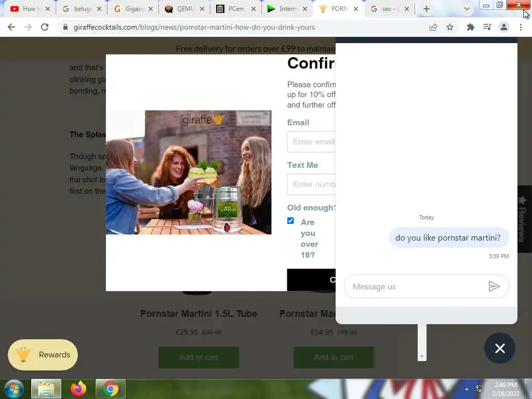Open the extensions puzzle icon

(x=470, y=27)
